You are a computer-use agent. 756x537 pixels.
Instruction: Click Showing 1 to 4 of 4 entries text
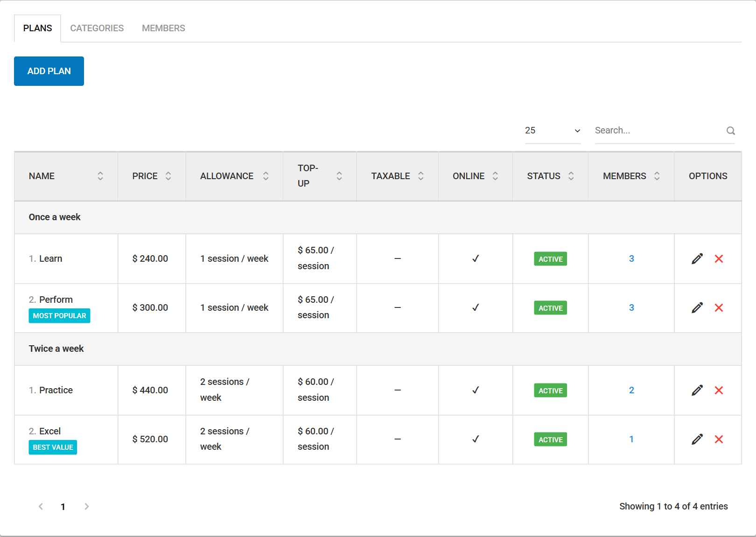(x=673, y=506)
